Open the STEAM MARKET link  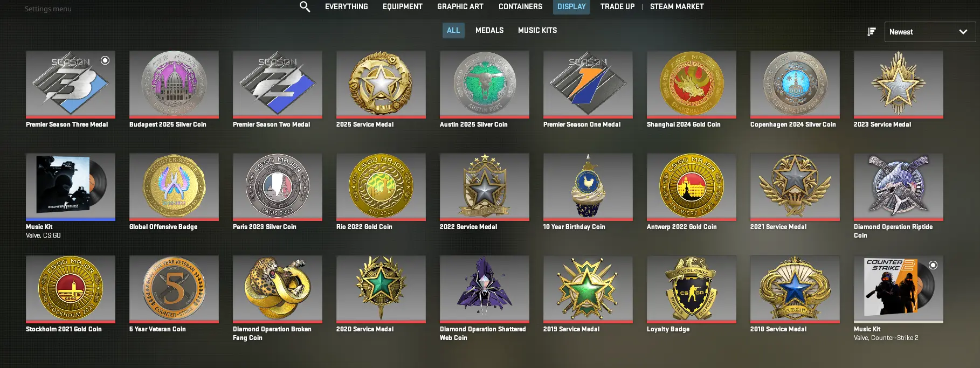(x=677, y=6)
